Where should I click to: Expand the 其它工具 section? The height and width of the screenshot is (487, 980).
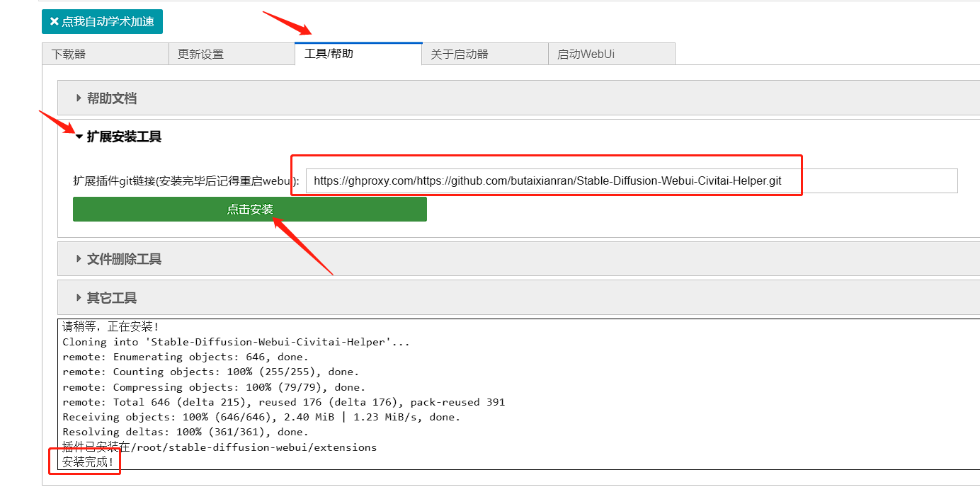click(x=112, y=298)
